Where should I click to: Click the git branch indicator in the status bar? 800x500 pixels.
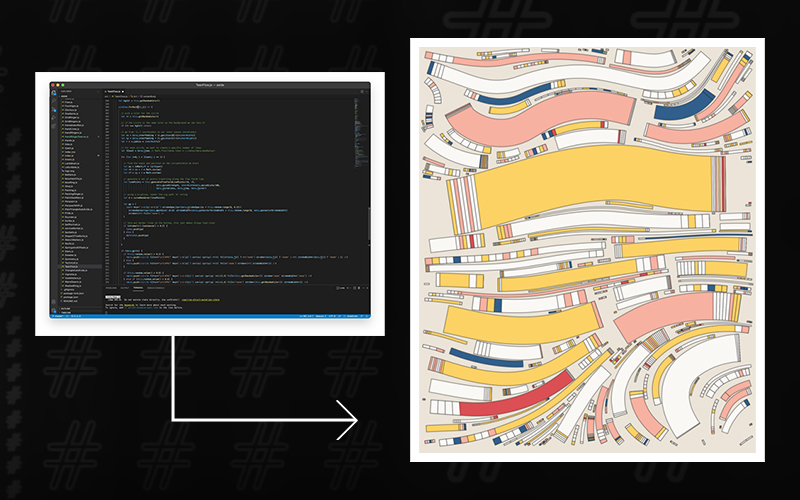coord(58,316)
